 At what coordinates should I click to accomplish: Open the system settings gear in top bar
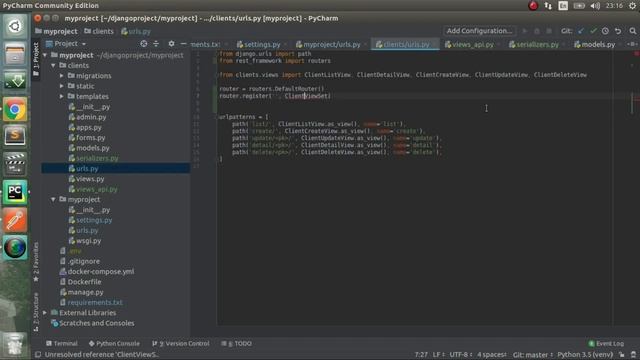[x=632, y=6]
